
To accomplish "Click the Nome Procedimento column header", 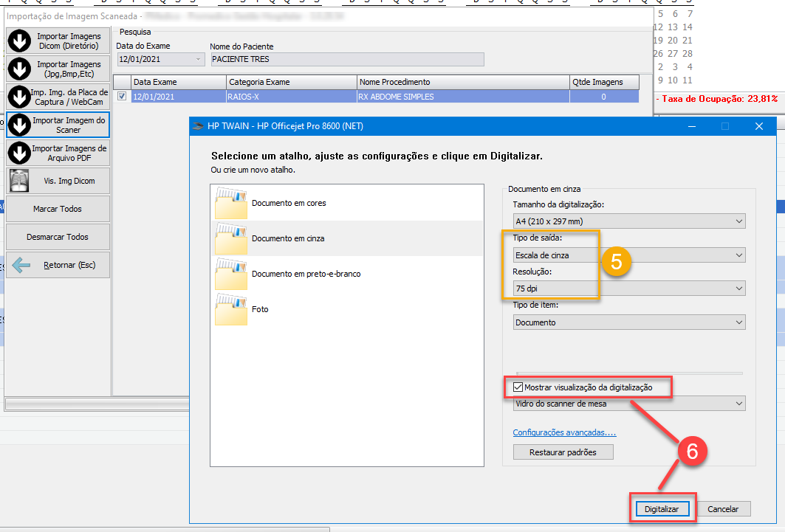I will [463, 82].
